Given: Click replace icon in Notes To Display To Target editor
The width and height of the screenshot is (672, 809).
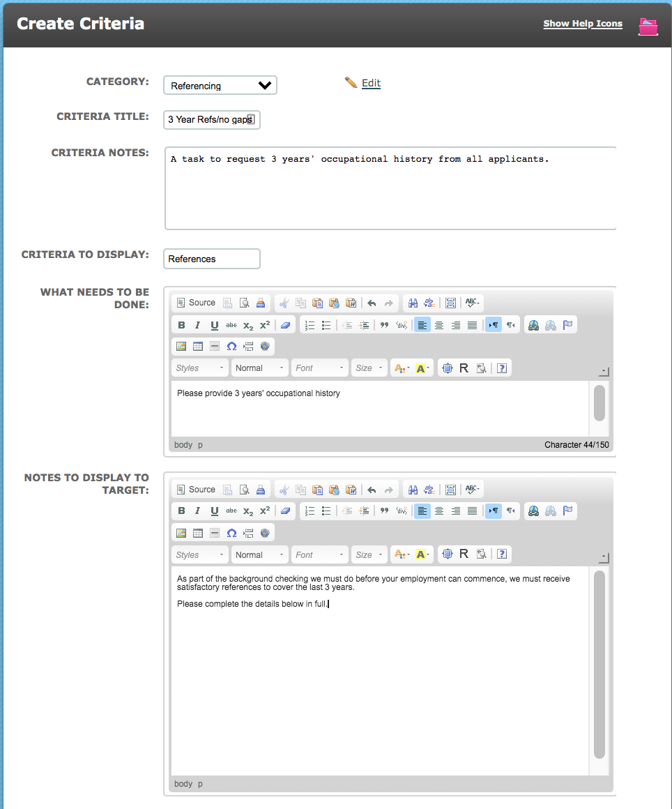Looking at the screenshot, I should click(429, 490).
